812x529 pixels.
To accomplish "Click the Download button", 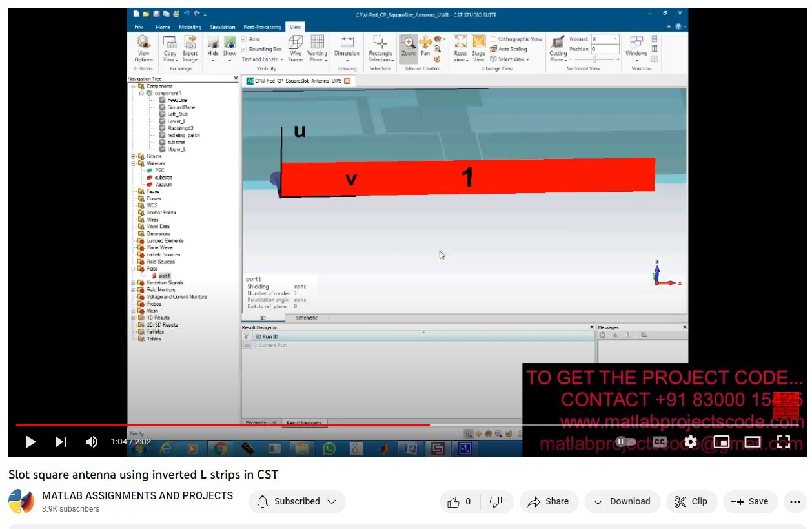I will click(622, 501).
